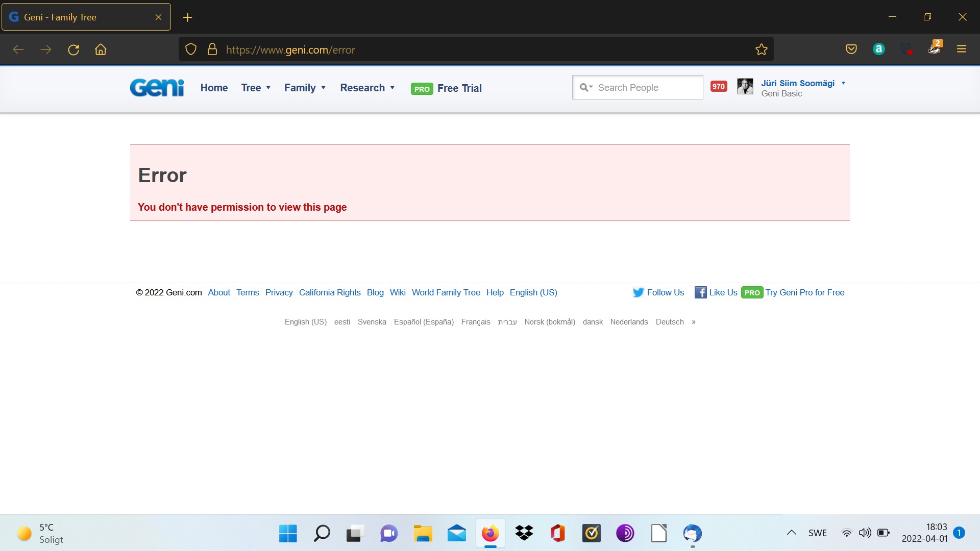
Task: Open the World Family Tree link
Action: (x=446, y=292)
